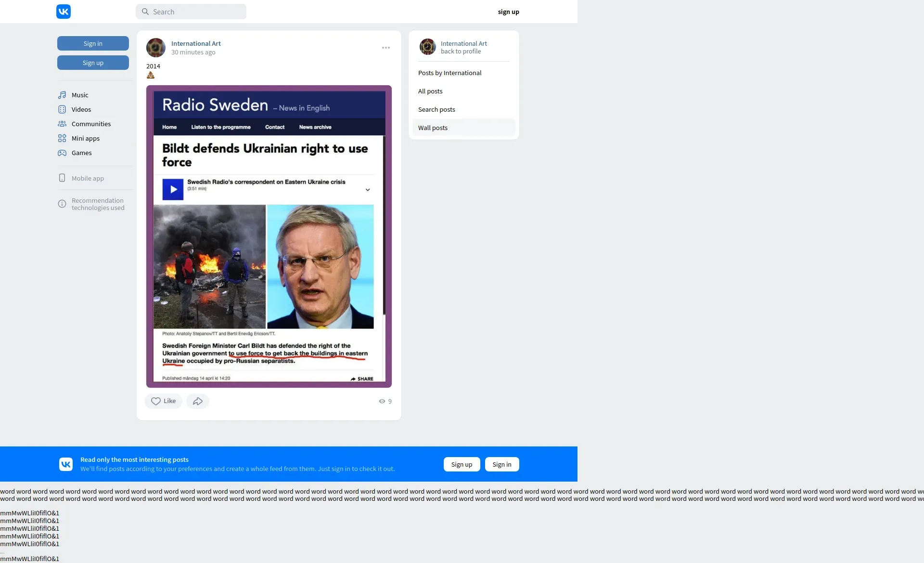The image size is (924, 563).
Task: Click the International Art avatar in the right panel
Action: tap(427, 47)
